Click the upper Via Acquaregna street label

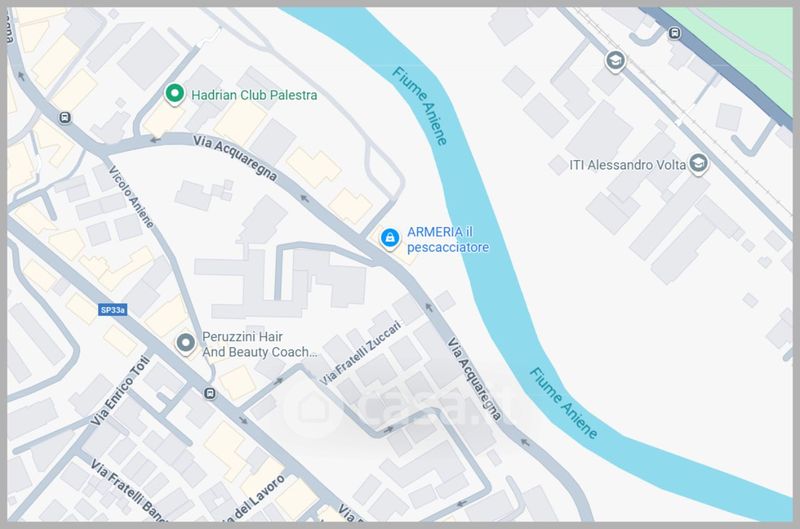pos(235,158)
